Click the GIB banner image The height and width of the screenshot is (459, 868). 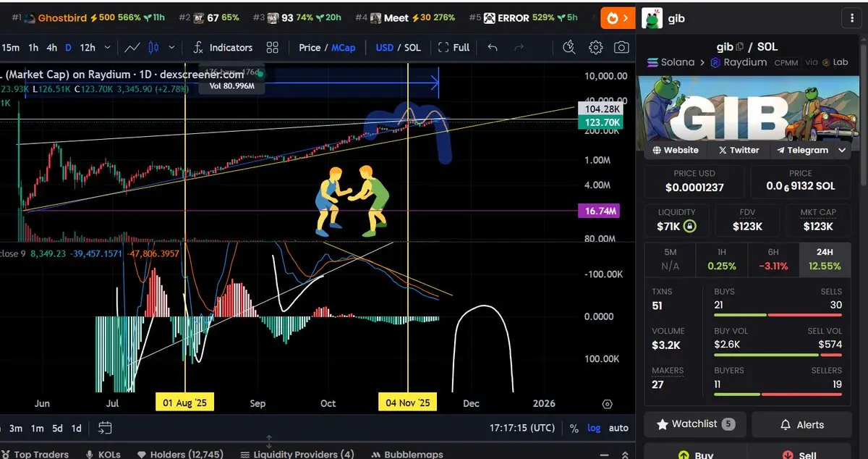pos(749,109)
